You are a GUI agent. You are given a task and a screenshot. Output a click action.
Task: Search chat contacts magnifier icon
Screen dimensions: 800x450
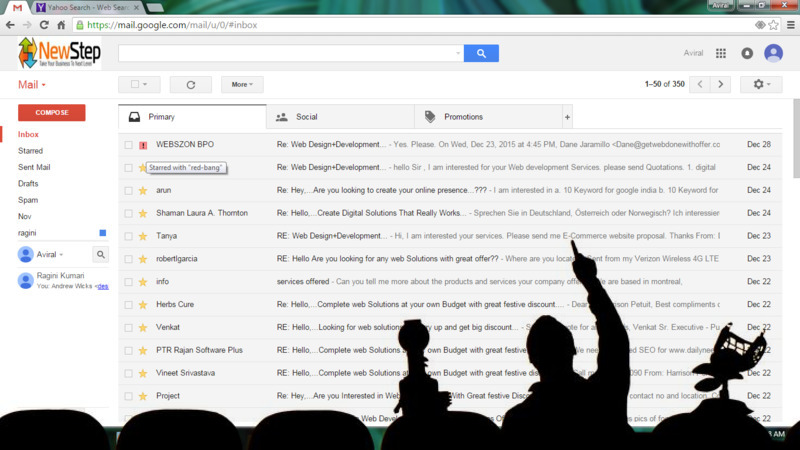[101, 254]
